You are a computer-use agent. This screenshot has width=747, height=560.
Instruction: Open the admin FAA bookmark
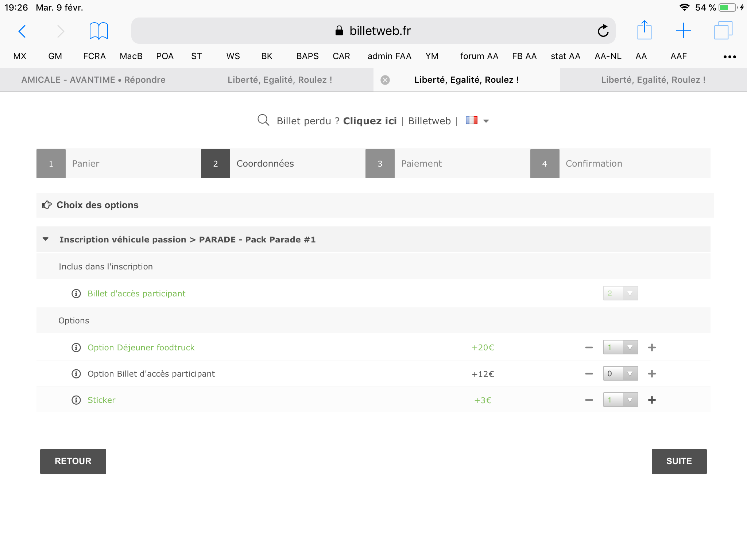[x=389, y=56]
